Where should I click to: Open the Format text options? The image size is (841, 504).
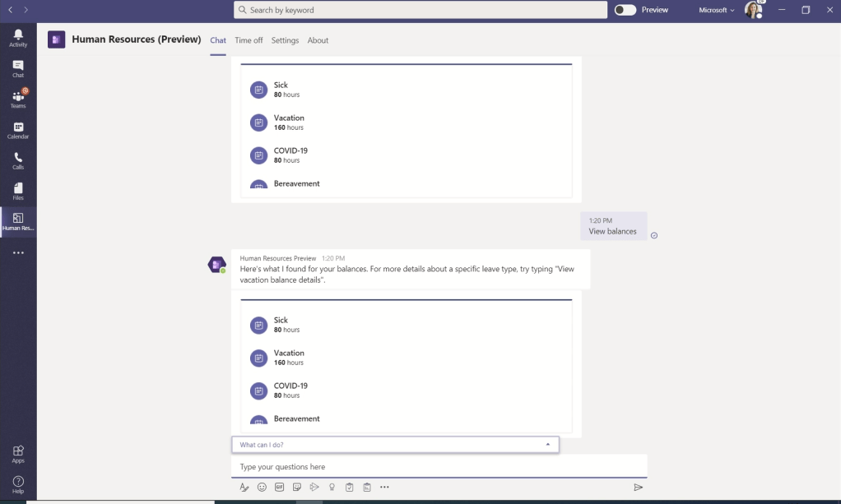(244, 488)
